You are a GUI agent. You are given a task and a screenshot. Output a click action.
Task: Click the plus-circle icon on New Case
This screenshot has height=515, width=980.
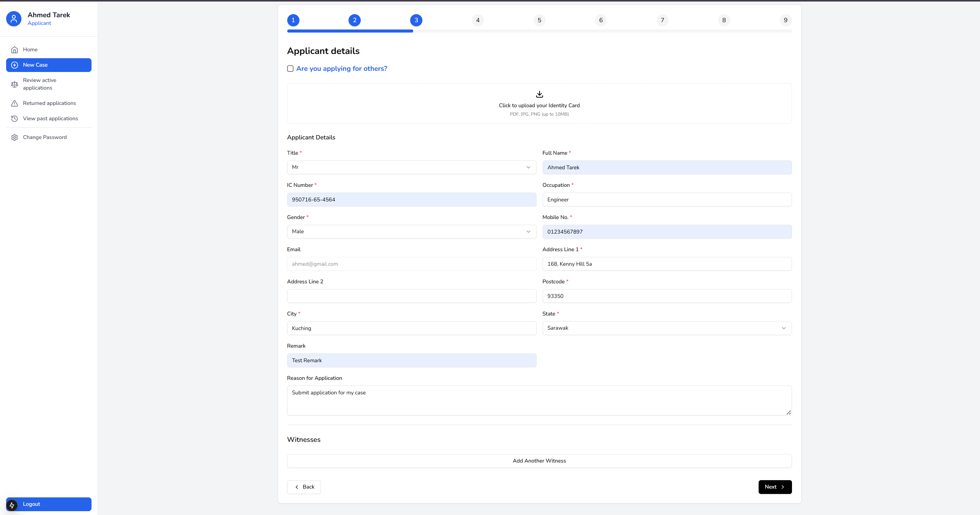(x=15, y=65)
